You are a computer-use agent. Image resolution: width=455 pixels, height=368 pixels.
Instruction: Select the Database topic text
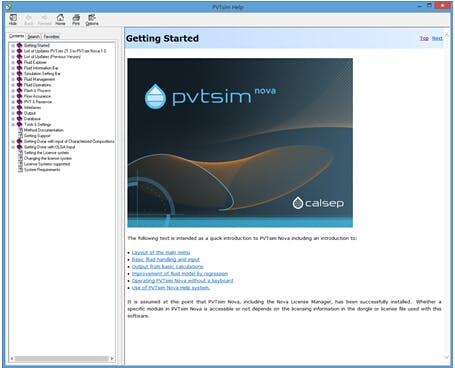32,119
